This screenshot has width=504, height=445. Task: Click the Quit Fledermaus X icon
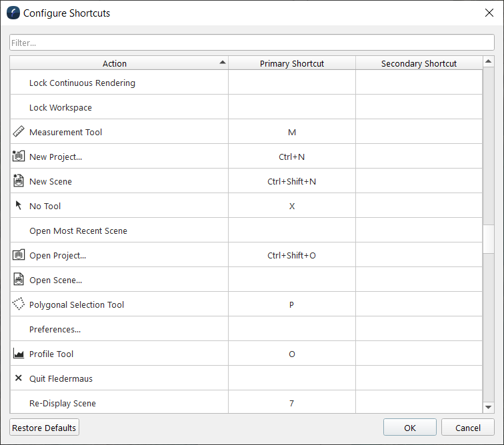(19, 378)
